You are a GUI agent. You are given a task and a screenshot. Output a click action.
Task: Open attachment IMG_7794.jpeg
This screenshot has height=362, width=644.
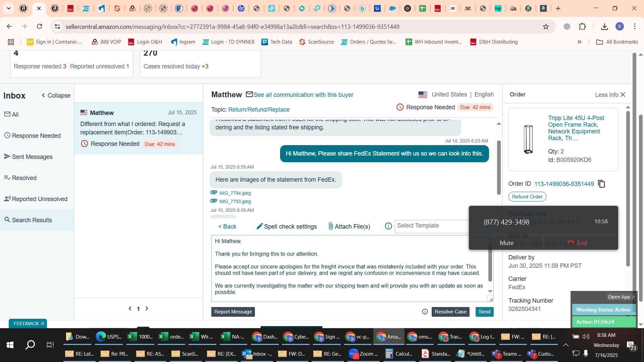(235, 193)
